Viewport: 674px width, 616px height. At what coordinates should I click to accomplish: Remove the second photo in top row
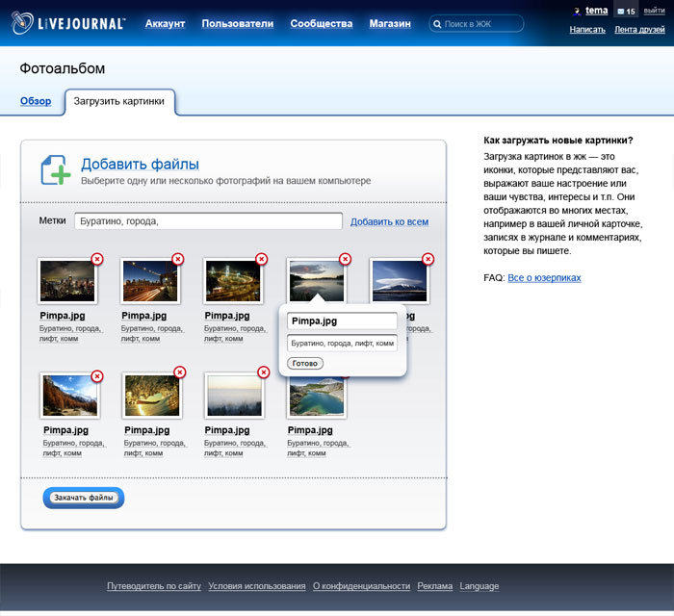coord(178,259)
